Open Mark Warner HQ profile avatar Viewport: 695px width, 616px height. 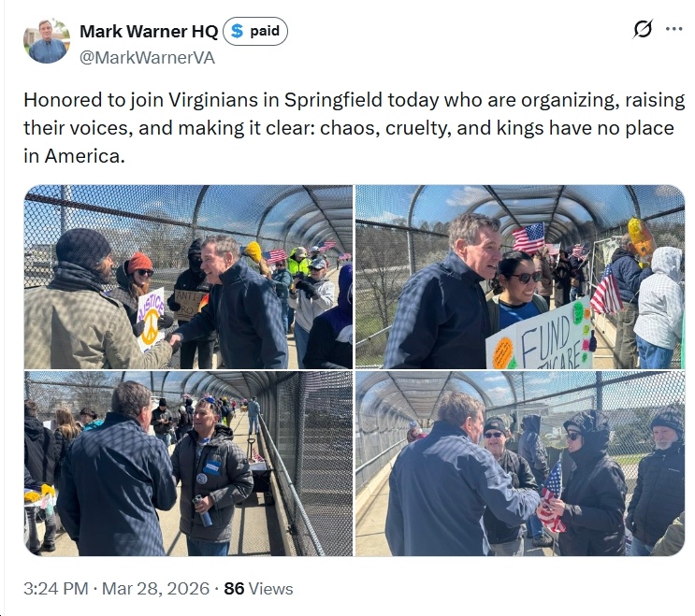(47, 41)
